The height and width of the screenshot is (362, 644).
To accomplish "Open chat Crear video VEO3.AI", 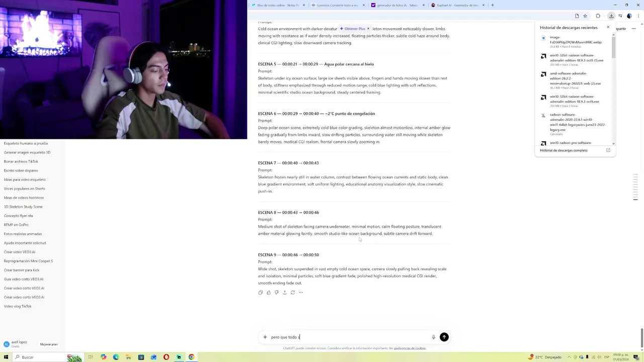I will pos(20,252).
